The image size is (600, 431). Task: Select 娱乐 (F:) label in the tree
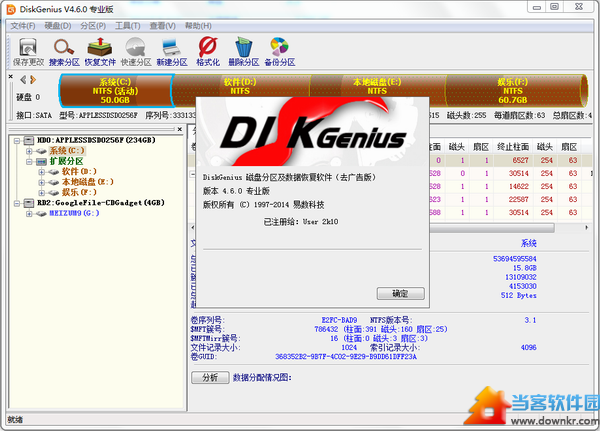[x=79, y=192]
